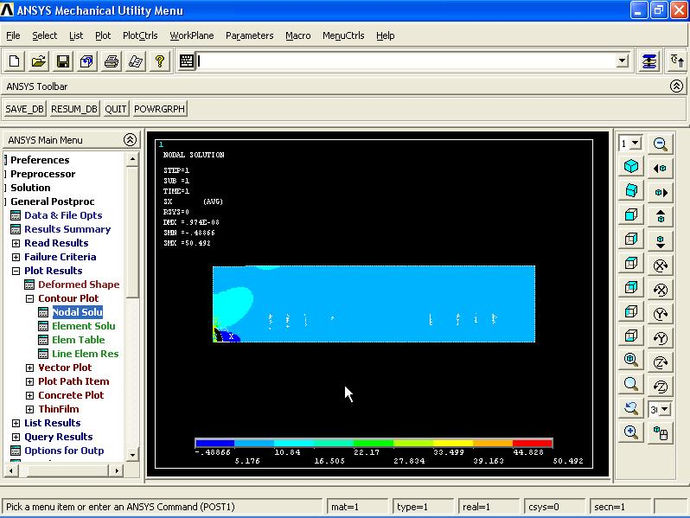Click the red band of contour legend
Screen dimensions: 690x518
click(x=532, y=443)
